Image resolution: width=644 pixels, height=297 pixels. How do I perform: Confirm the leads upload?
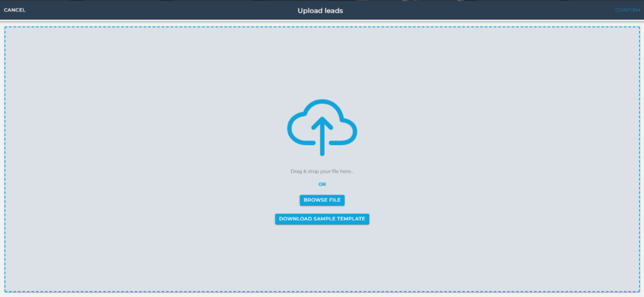(x=628, y=10)
